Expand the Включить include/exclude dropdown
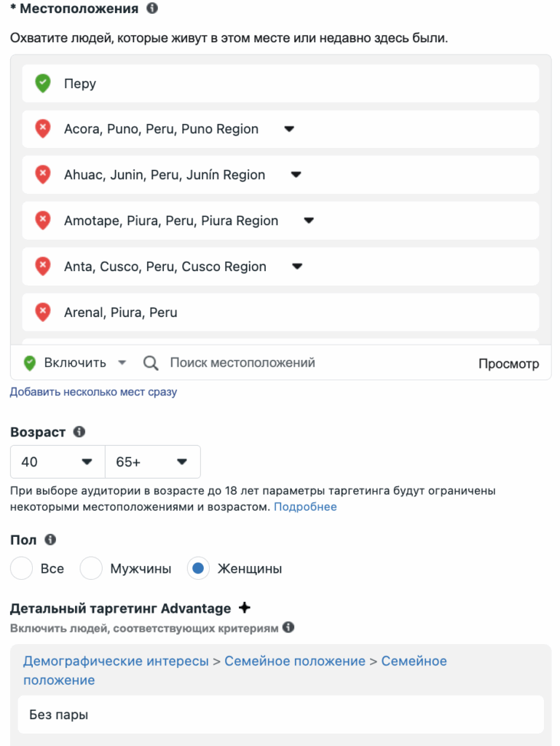Viewport: 560px width, 746px height. tap(75, 363)
